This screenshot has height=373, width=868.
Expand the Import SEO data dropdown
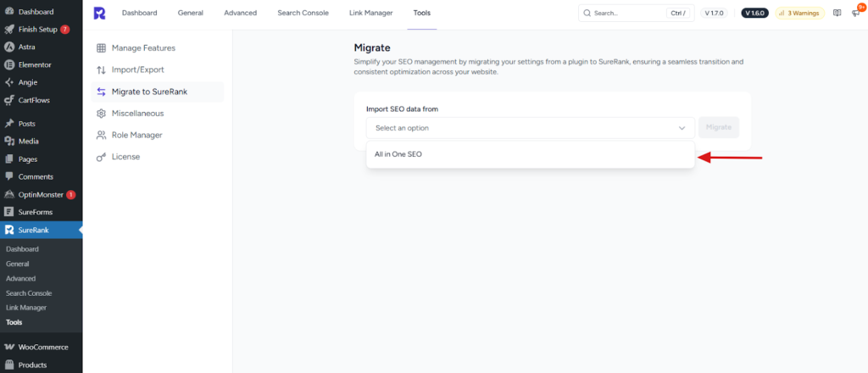(530, 128)
